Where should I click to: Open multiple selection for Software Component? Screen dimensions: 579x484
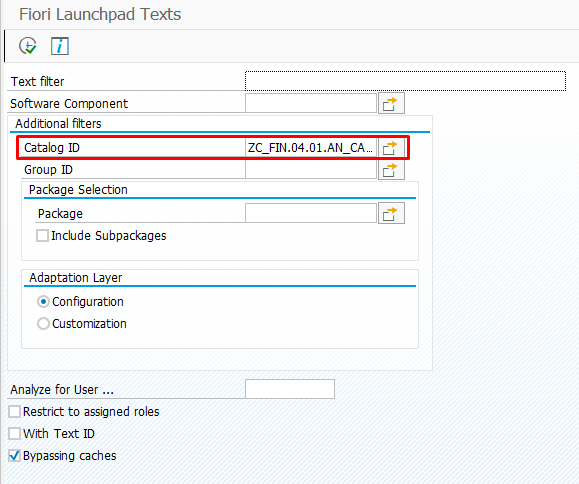point(391,103)
